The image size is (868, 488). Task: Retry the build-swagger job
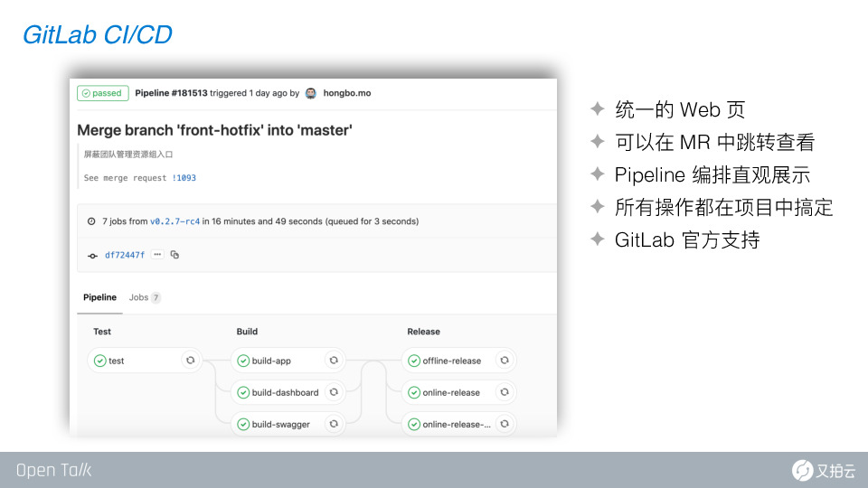[334, 424]
